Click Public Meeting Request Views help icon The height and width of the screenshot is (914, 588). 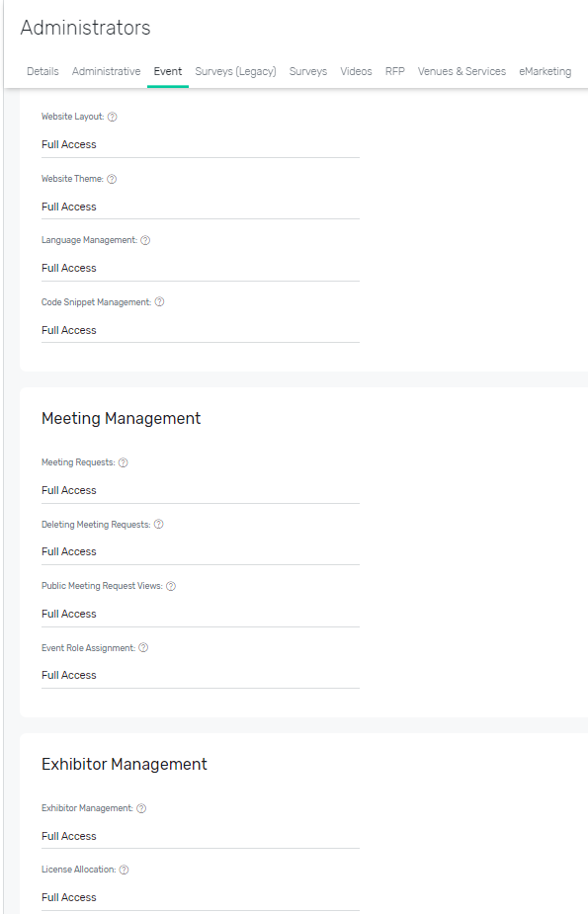pyautogui.click(x=171, y=586)
